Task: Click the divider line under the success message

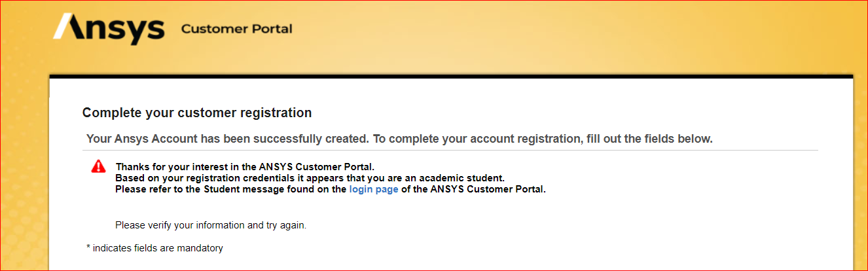Action: [451, 151]
